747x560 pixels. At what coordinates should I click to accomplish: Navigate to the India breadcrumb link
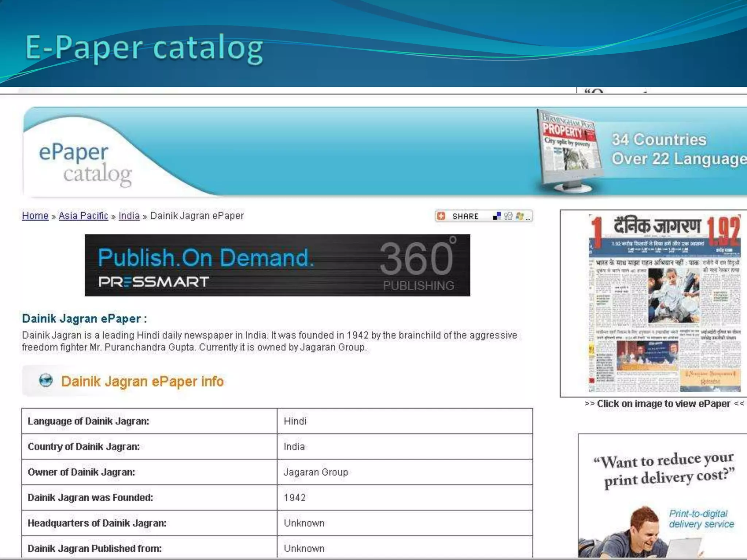[129, 216]
